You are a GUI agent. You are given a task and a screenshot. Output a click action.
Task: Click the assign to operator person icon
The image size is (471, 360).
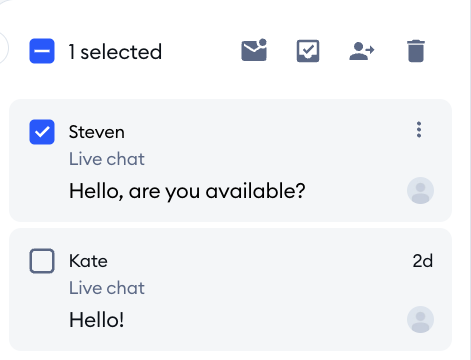tap(362, 51)
